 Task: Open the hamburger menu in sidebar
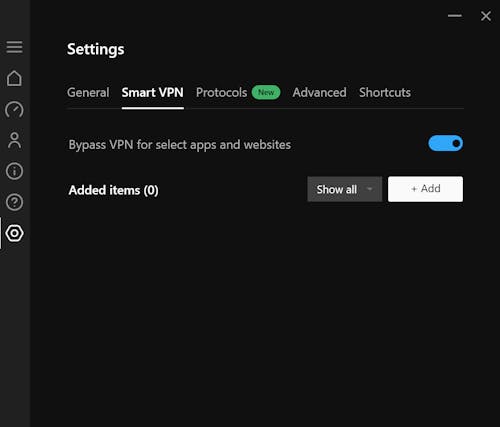pos(14,47)
